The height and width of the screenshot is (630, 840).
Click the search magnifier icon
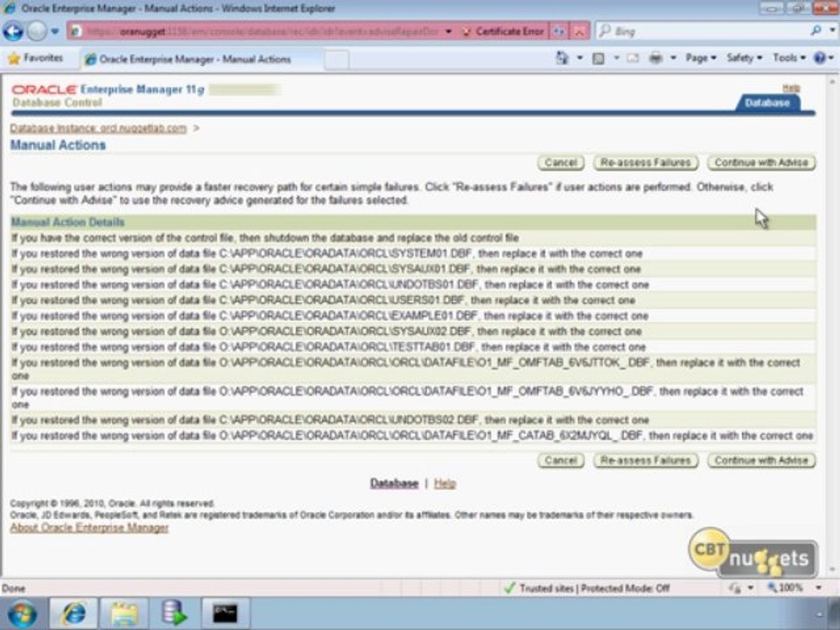tap(815, 31)
